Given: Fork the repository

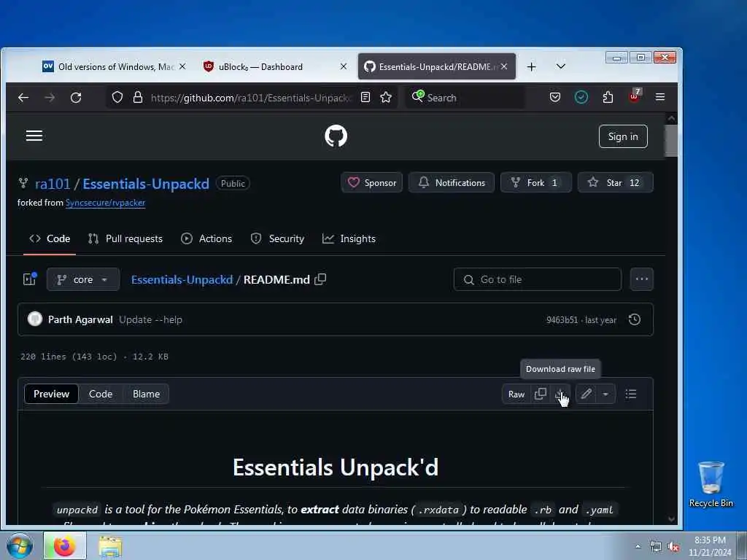Looking at the screenshot, I should coord(535,183).
